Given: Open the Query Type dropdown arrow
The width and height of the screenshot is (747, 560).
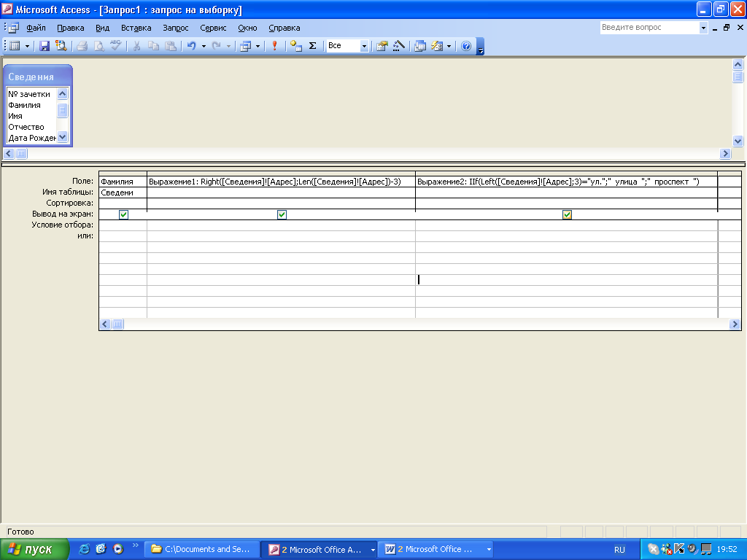Looking at the screenshot, I should (x=258, y=46).
